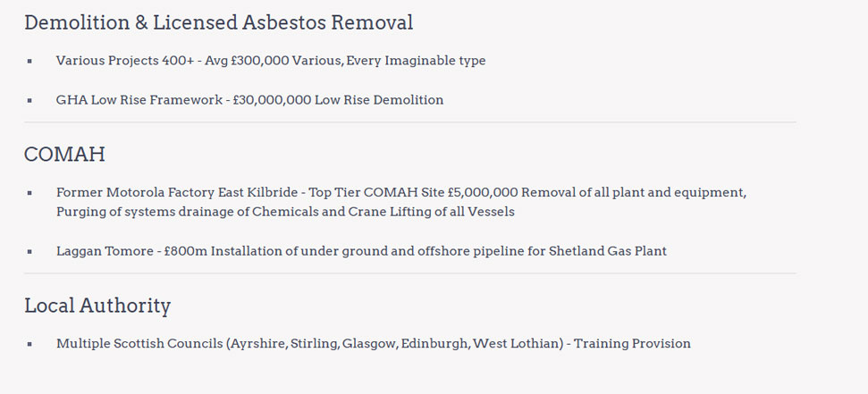Viewport: 868px width, 394px height.
Task: Click the bullet beside Various Projects 400+
Action: [x=30, y=61]
